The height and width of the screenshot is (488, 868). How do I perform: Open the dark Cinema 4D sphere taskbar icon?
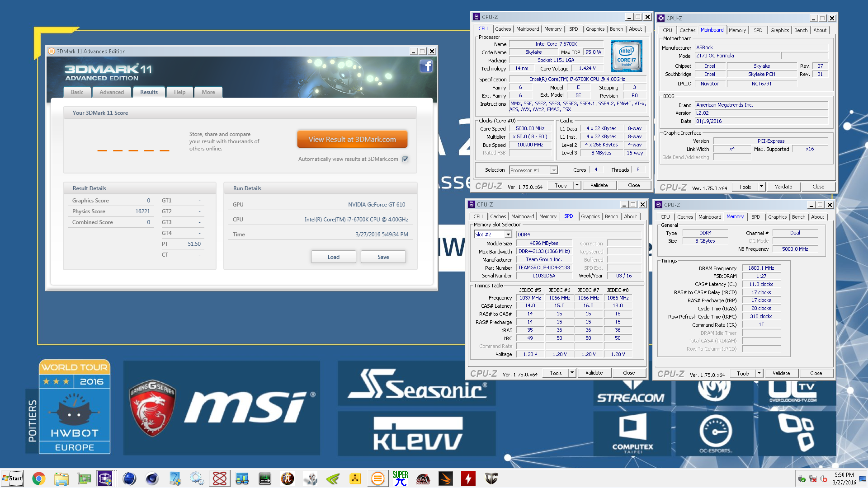(x=152, y=479)
